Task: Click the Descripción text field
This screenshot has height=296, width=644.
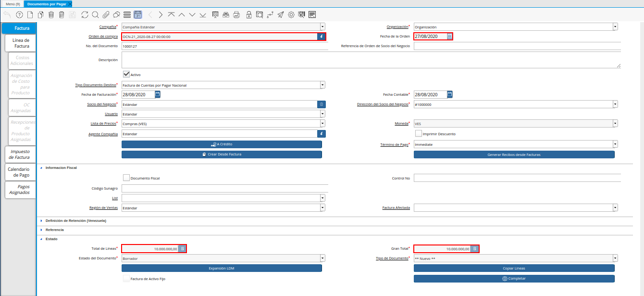Action: click(371, 60)
